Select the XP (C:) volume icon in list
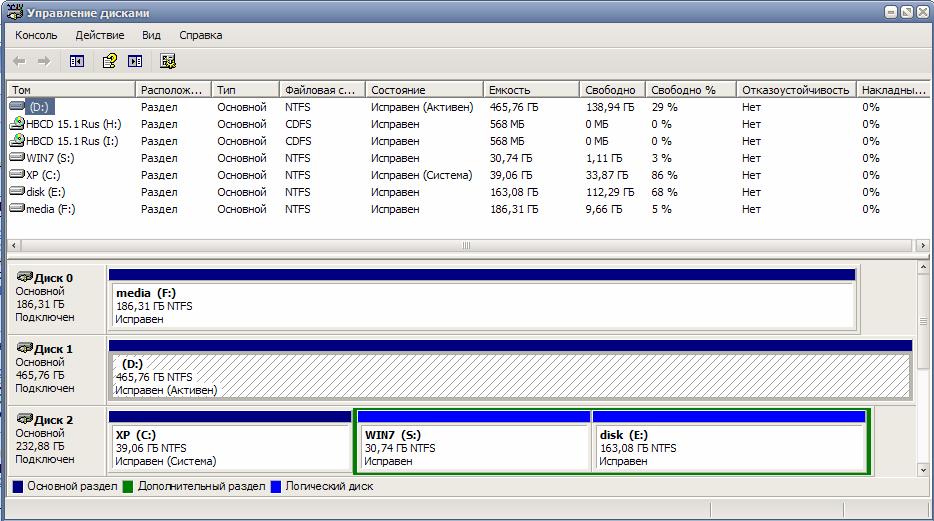The width and height of the screenshot is (934, 521). coord(17,175)
